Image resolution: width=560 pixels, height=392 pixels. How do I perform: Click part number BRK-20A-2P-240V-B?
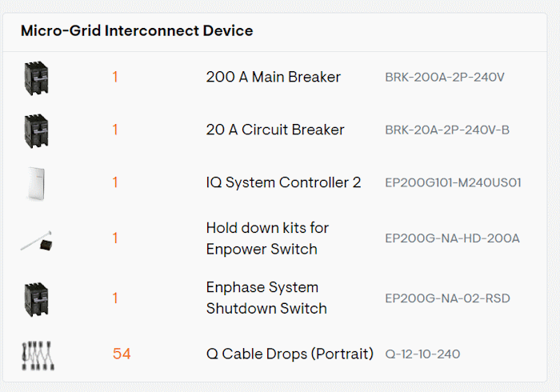click(x=447, y=130)
